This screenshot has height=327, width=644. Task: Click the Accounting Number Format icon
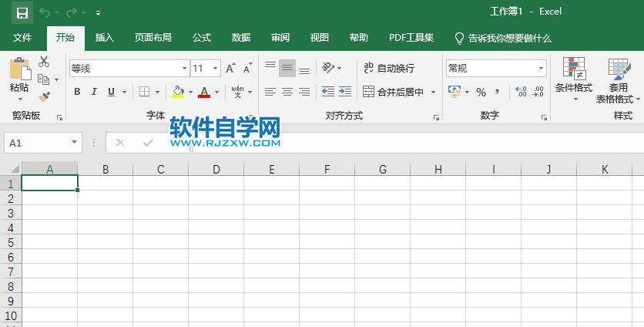point(454,92)
